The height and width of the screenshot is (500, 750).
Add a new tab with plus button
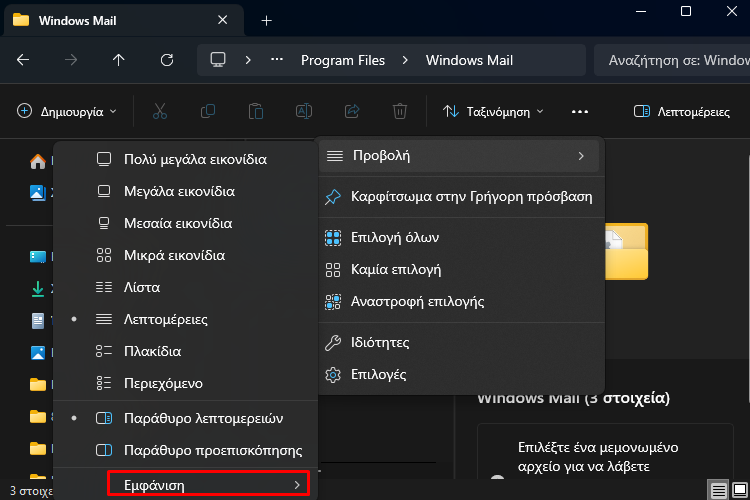click(x=266, y=21)
